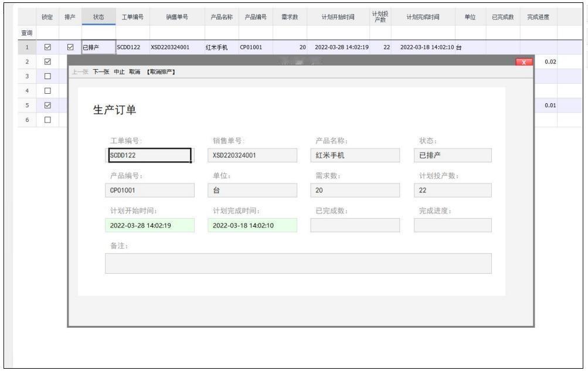Sort by the 状态 column header
The height and width of the screenshot is (374, 588).
98,17
